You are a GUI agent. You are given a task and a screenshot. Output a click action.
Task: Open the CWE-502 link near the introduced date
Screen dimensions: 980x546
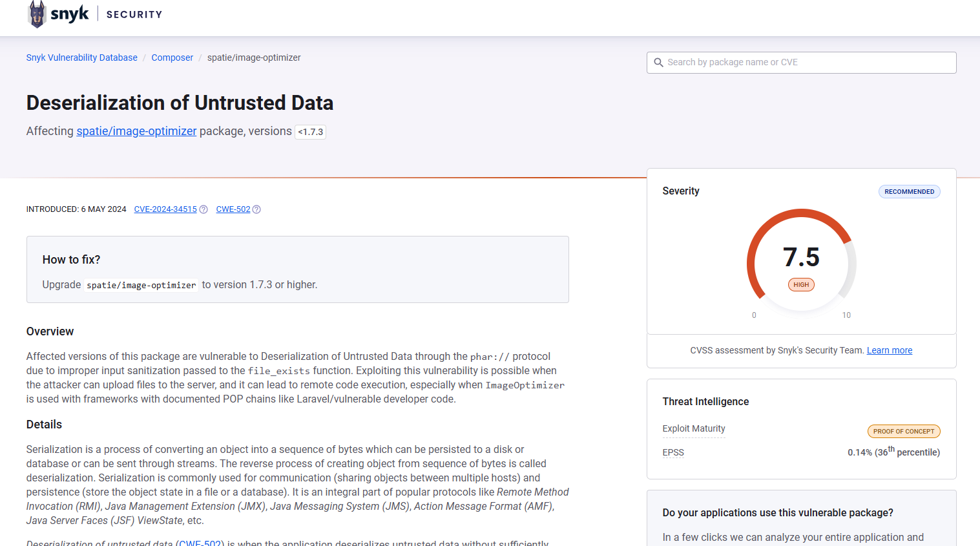click(233, 209)
